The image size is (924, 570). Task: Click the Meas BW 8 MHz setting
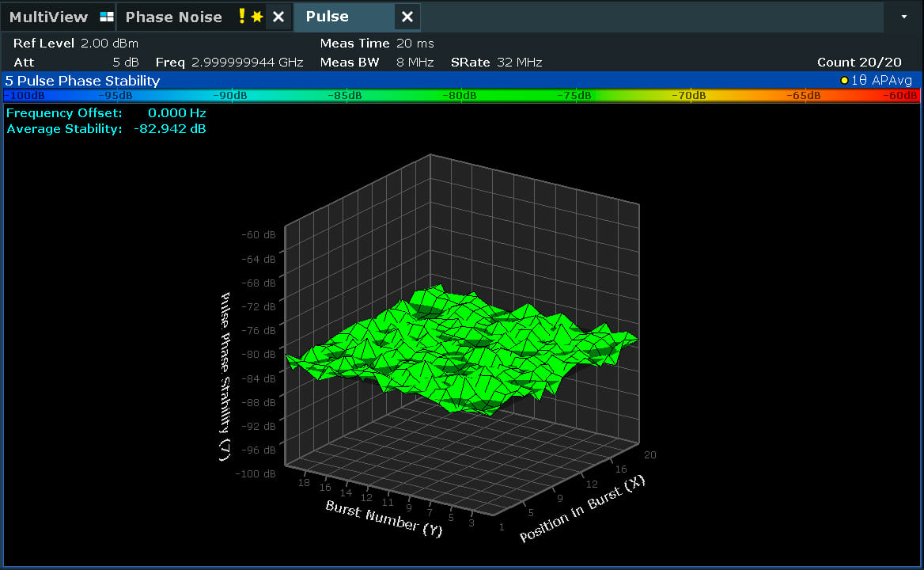pyautogui.click(x=415, y=63)
